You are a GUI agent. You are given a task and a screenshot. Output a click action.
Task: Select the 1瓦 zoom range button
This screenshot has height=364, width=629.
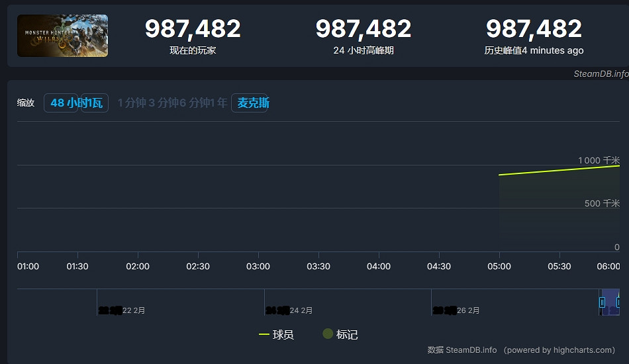(95, 103)
